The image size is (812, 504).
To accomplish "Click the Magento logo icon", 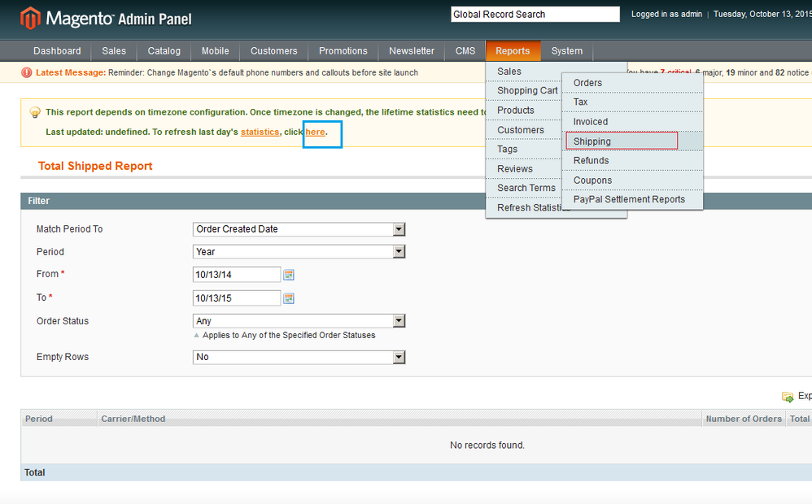I will tap(30, 18).
